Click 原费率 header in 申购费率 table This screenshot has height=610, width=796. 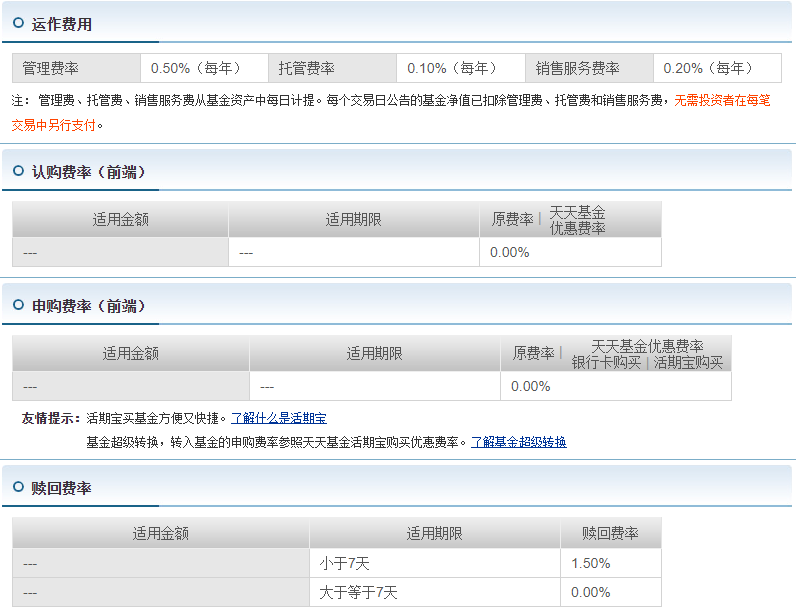click(533, 353)
